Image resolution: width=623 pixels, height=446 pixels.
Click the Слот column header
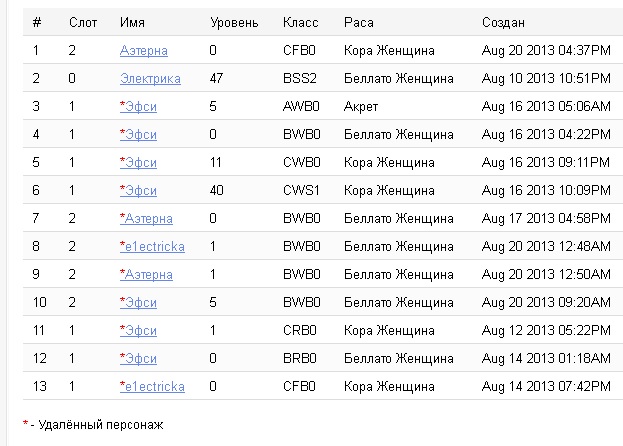point(83,23)
